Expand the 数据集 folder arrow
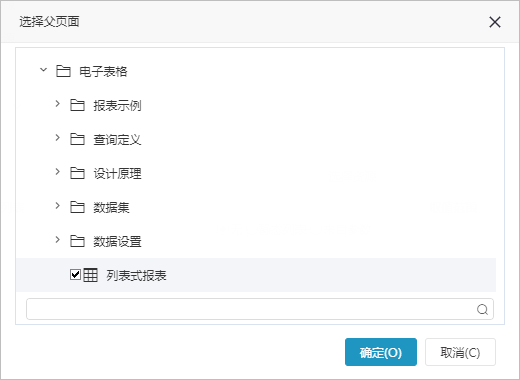Image resolution: width=520 pixels, height=380 pixels. (x=58, y=206)
